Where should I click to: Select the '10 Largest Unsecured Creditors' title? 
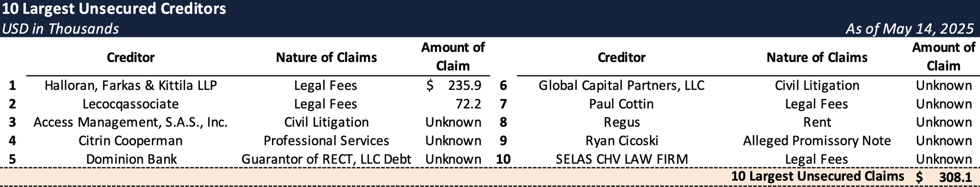(114, 9)
